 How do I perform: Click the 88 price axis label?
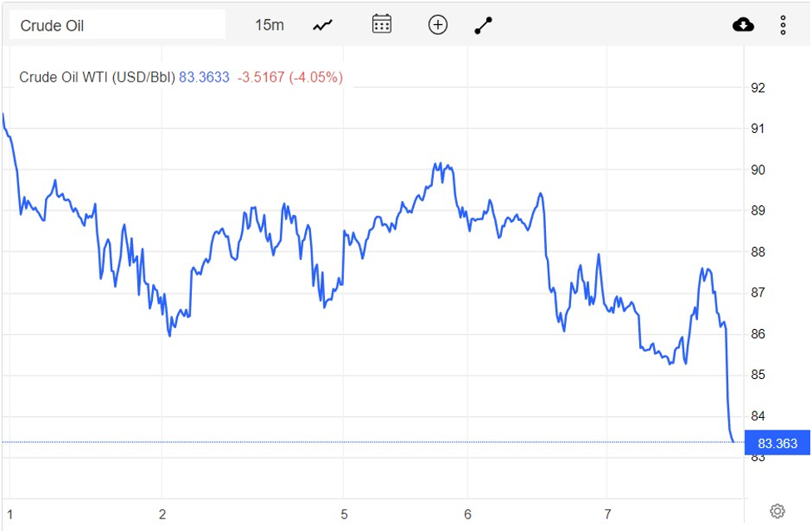[758, 252]
